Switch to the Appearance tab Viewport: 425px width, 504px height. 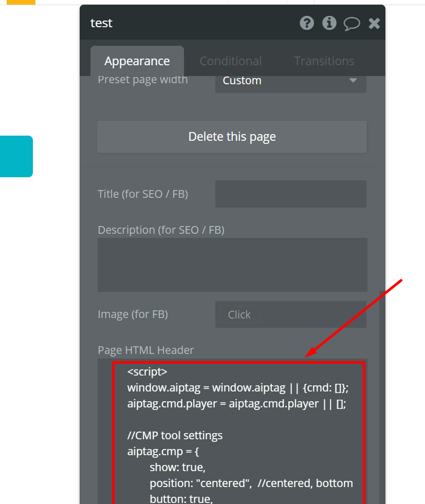tap(137, 61)
